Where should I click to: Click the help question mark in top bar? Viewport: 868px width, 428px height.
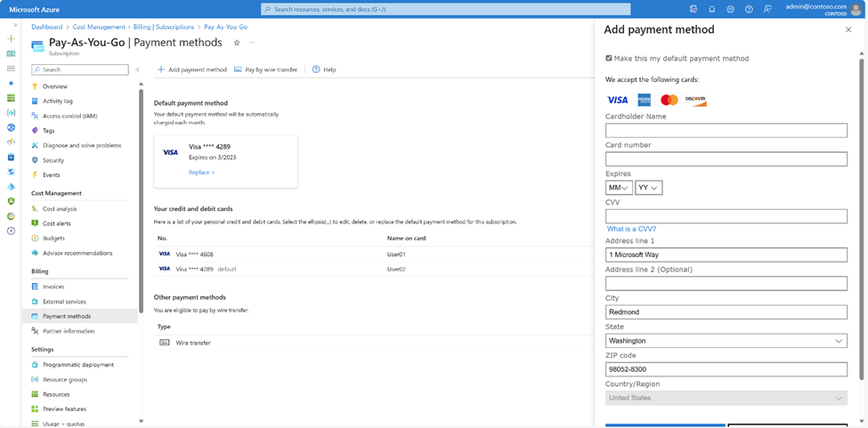click(749, 10)
